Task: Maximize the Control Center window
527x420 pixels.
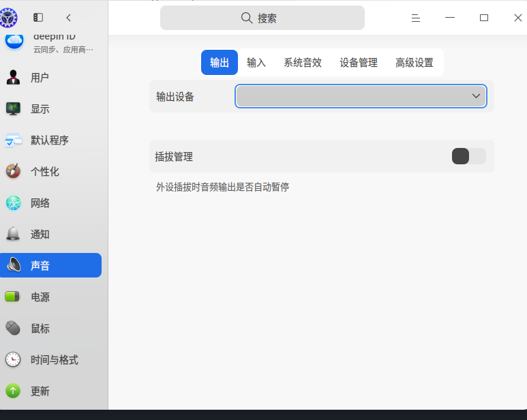Action: [483, 18]
